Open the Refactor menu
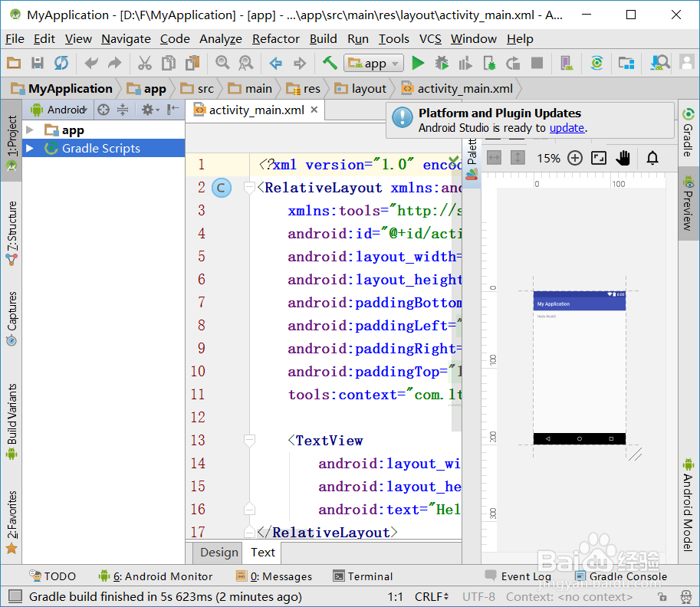This screenshot has height=607, width=700. point(275,39)
